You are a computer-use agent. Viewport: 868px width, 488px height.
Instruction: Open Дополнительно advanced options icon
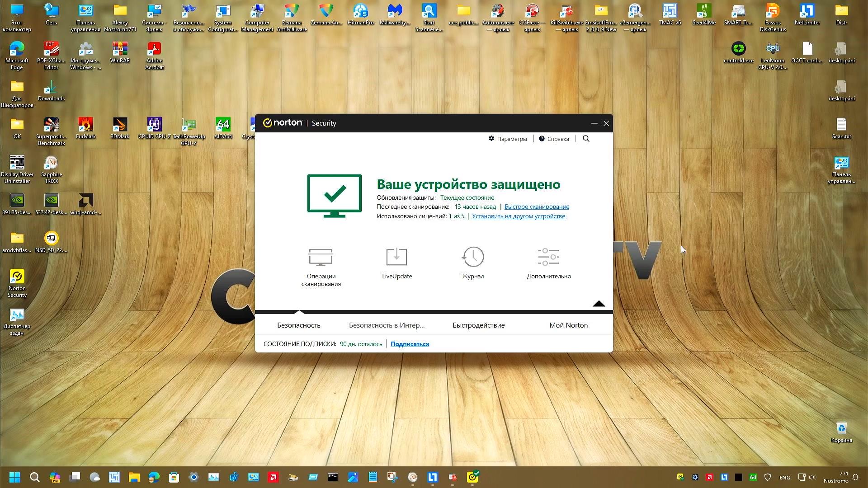548,258
